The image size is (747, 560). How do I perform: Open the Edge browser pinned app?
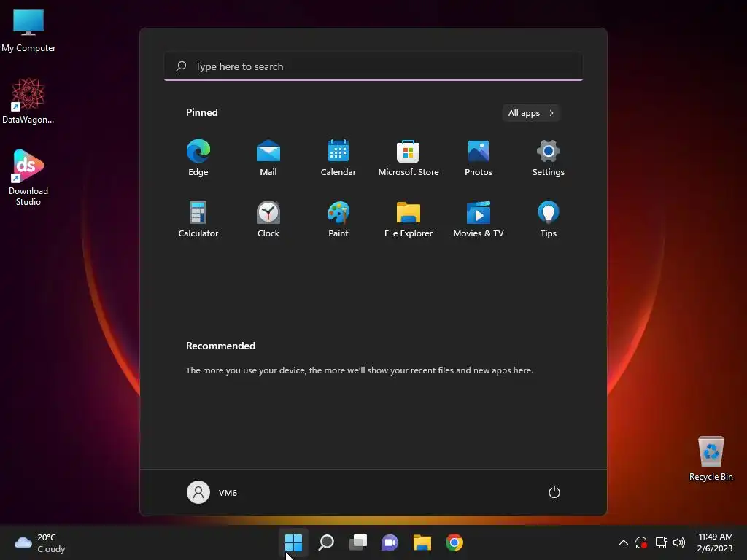click(x=198, y=157)
